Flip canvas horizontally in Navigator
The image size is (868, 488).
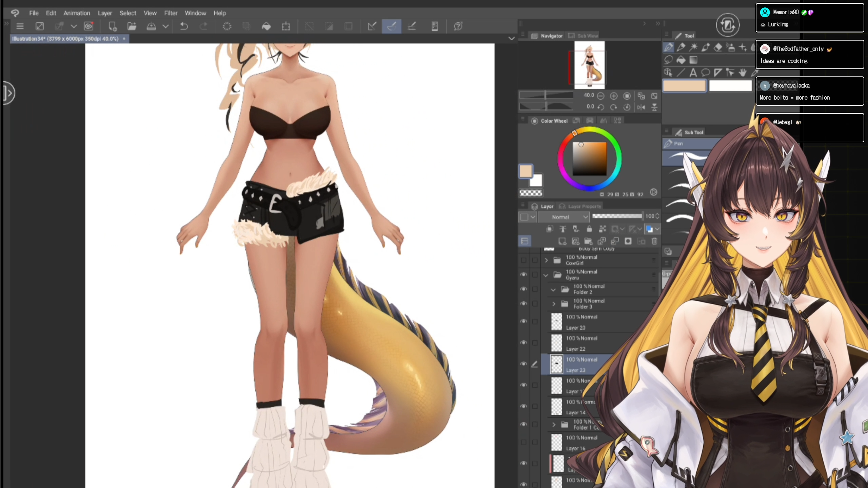click(641, 107)
